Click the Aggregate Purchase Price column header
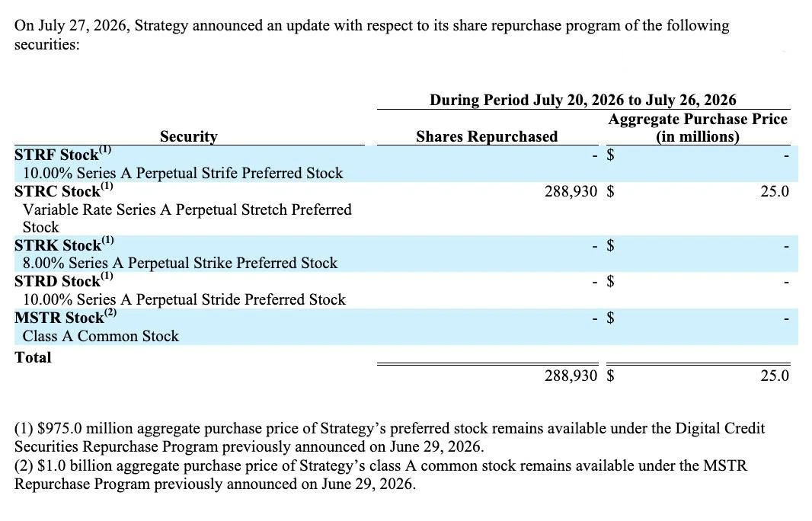The image size is (812, 521). tap(698, 127)
